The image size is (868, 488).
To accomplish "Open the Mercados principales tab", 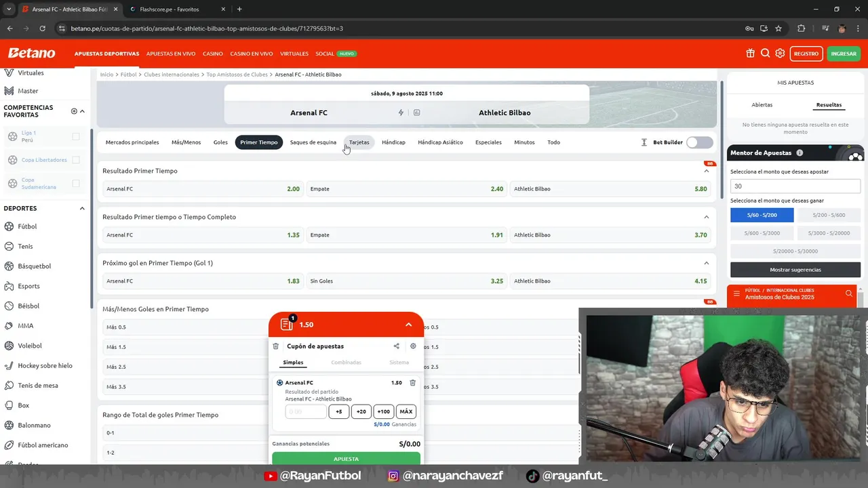I will 132,142.
